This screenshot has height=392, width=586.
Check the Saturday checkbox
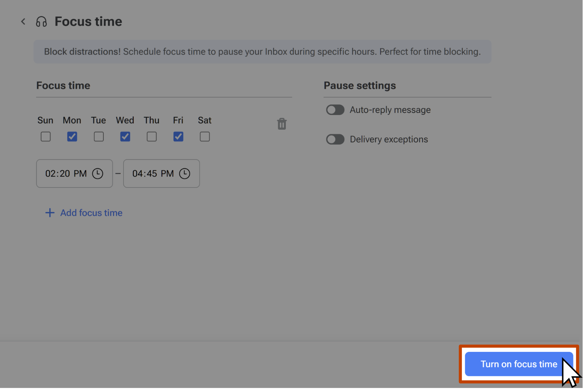(x=205, y=136)
